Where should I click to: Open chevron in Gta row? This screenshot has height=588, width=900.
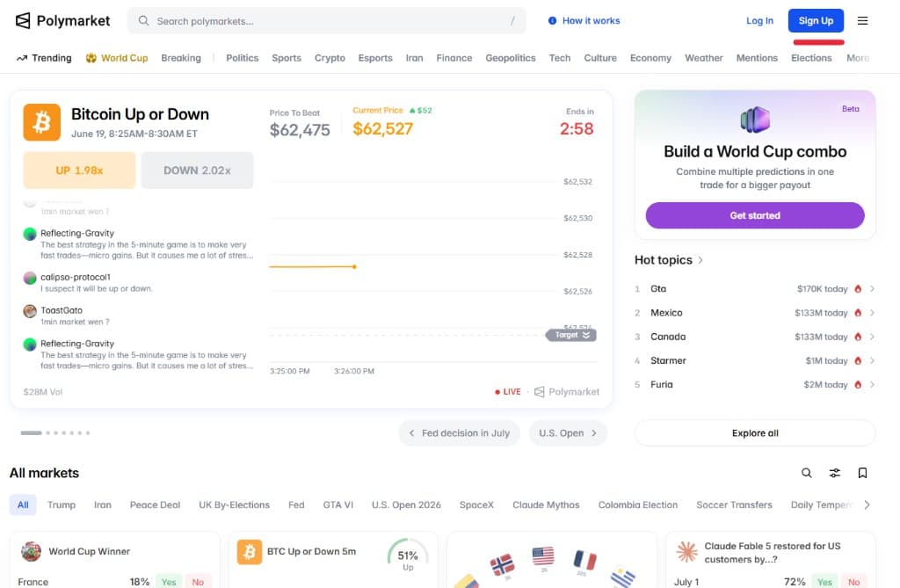point(872,289)
